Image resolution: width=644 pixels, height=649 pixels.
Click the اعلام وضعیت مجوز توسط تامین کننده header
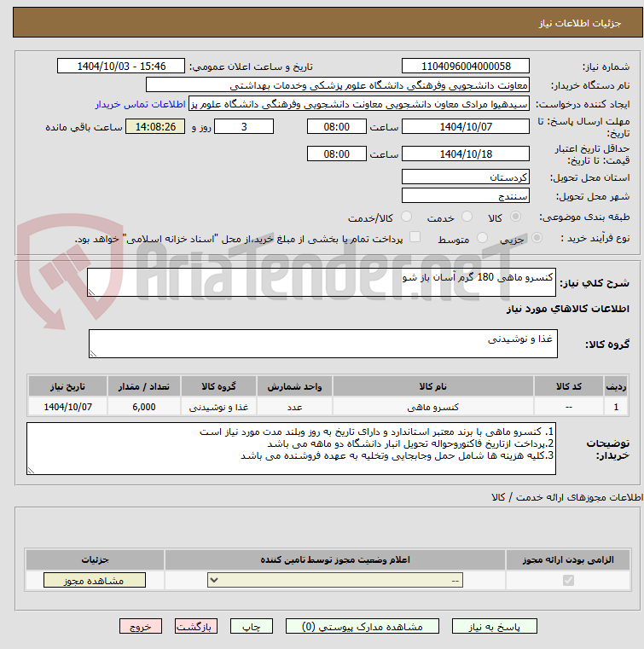point(335,559)
